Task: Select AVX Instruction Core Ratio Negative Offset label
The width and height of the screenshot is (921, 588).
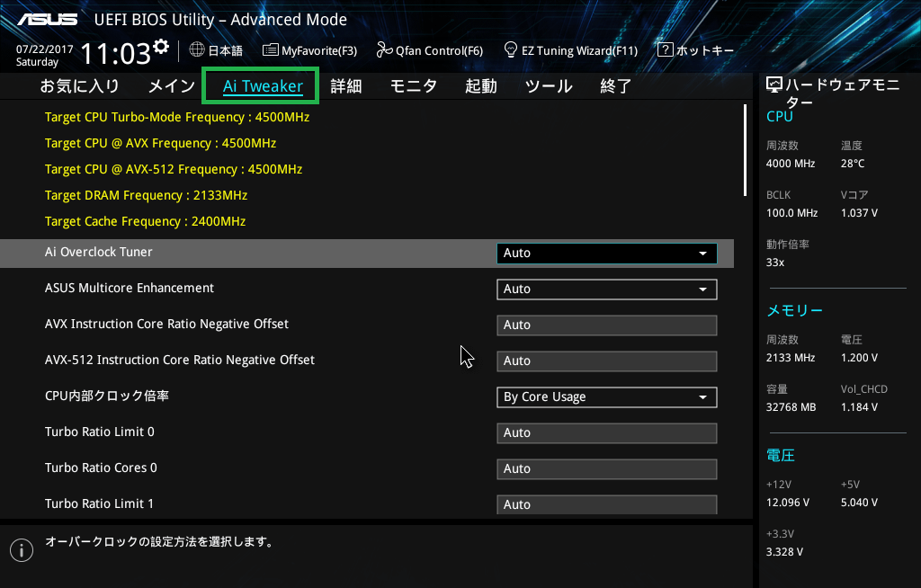Action: tap(166, 324)
